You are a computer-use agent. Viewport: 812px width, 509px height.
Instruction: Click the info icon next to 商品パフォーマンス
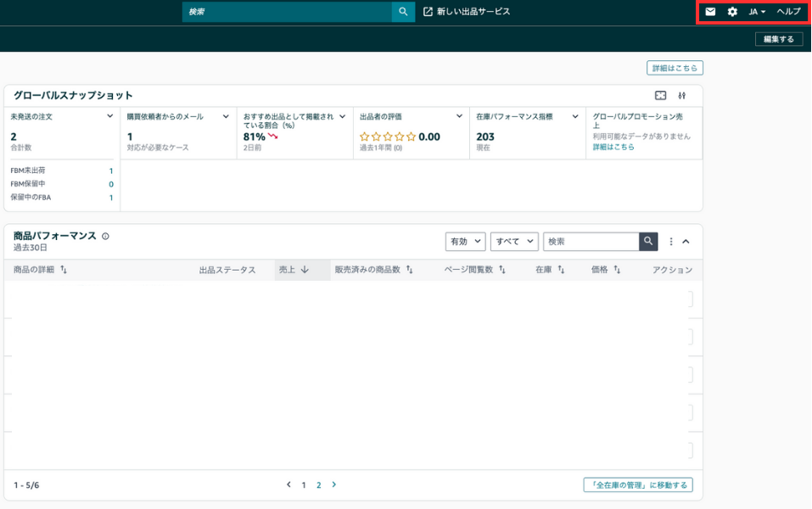click(x=105, y=237)
